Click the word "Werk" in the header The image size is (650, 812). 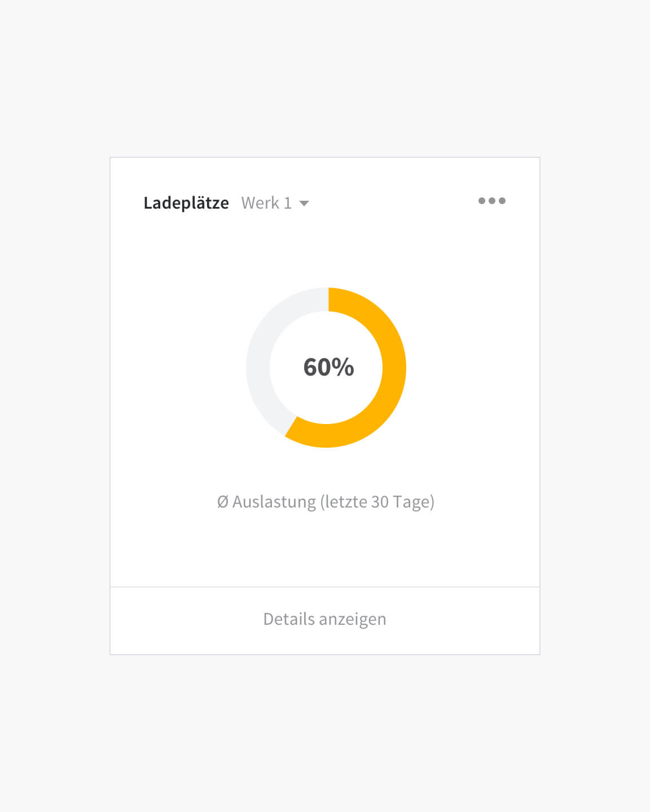click(260, 203)
